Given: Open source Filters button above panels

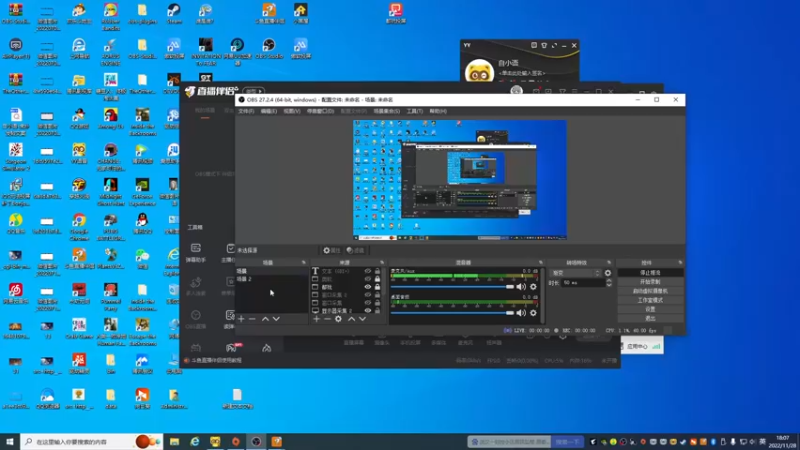Looking at the screenshot, I should 355,250.
